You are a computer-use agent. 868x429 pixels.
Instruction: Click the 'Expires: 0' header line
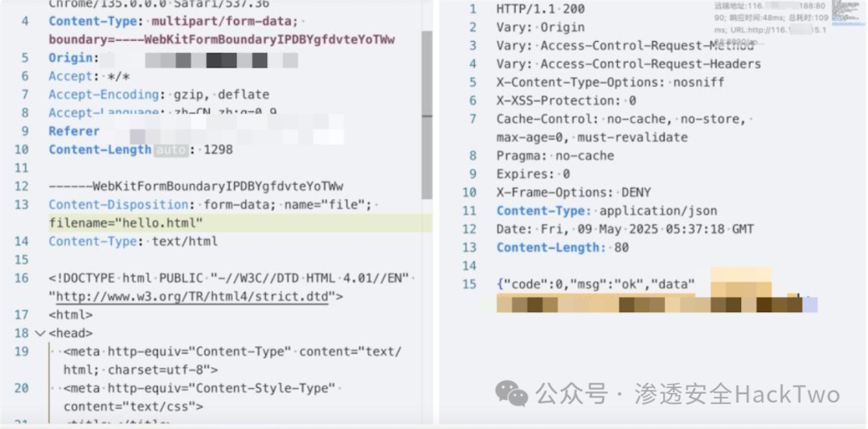click(x=533, y=174)
